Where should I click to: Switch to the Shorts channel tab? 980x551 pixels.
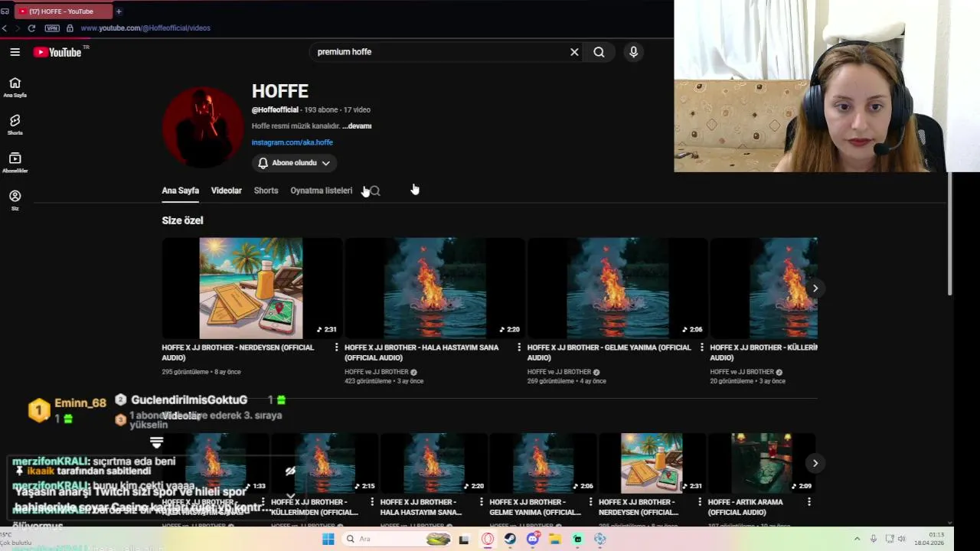[x=266, y=191]
